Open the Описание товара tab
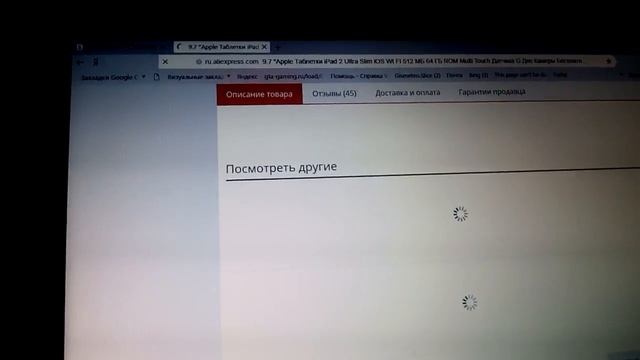 click(260, 94)
